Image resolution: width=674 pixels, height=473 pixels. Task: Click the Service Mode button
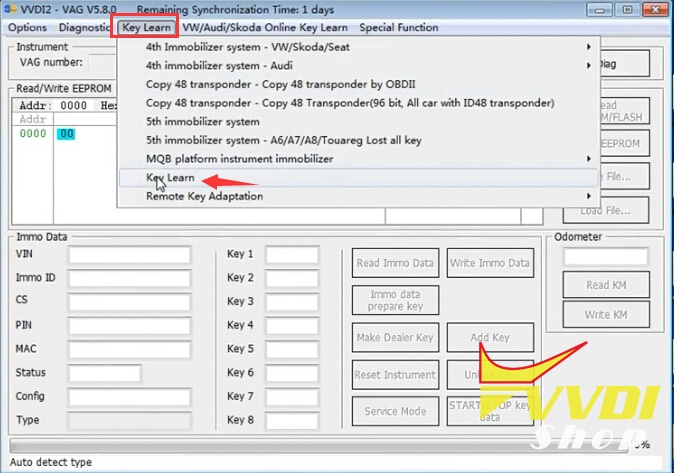(x=395, y=411)
